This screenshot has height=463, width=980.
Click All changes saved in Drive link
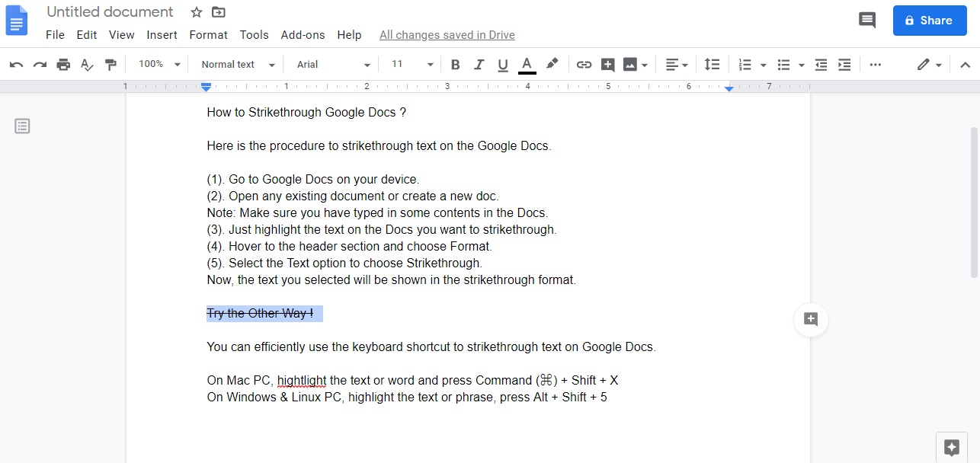[447, 35]
